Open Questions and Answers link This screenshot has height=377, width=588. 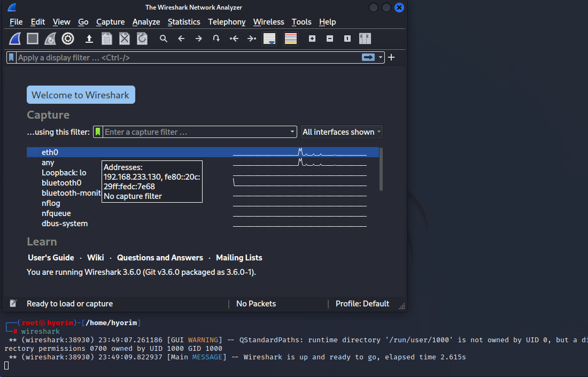tap(160, 258)
